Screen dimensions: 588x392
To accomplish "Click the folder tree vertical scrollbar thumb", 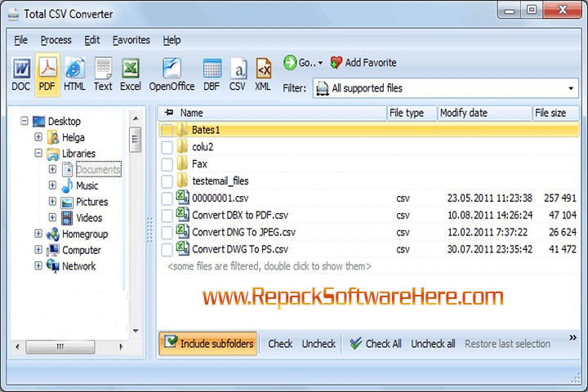I will (x=135, y=140).
